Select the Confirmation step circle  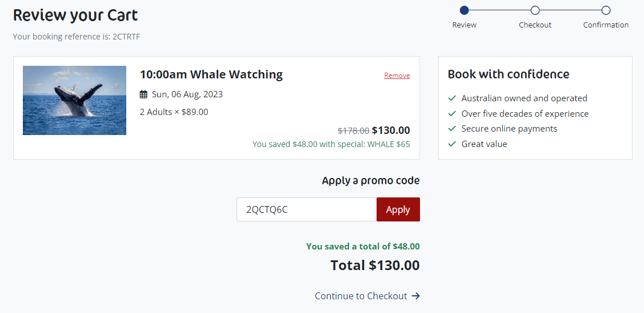[606, 10]
